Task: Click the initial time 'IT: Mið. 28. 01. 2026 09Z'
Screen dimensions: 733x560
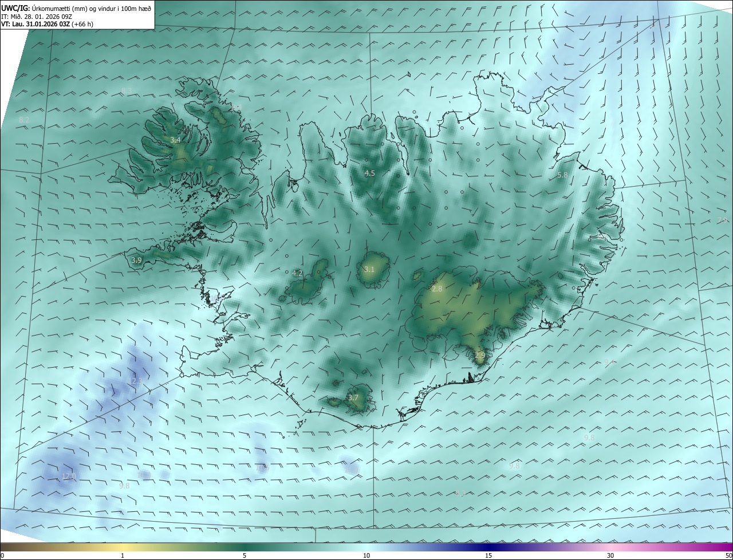Action: coord(37,17)
